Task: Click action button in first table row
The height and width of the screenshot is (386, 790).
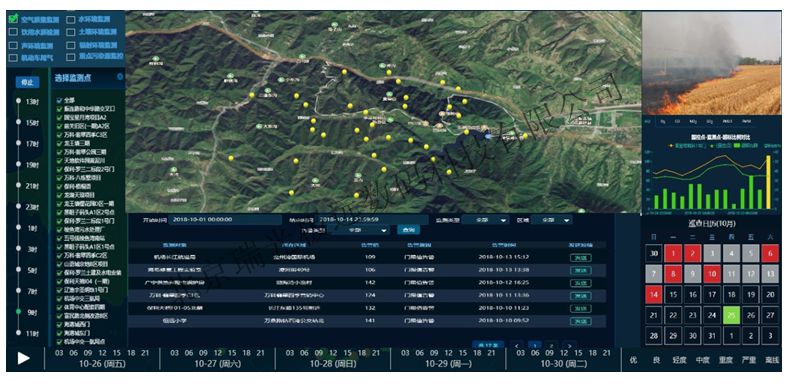Action: tap(580, 258)
